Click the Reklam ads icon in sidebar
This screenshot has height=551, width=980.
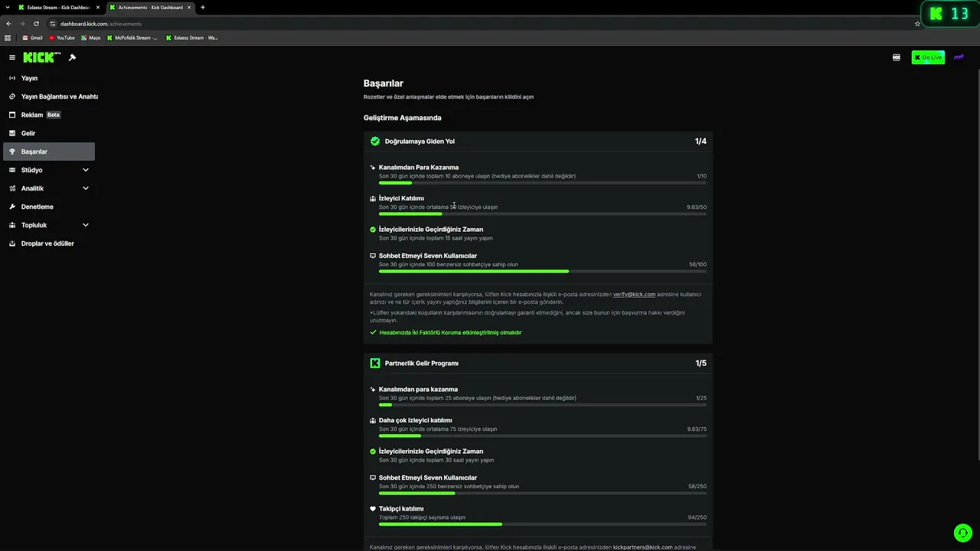tap(12, 115)
